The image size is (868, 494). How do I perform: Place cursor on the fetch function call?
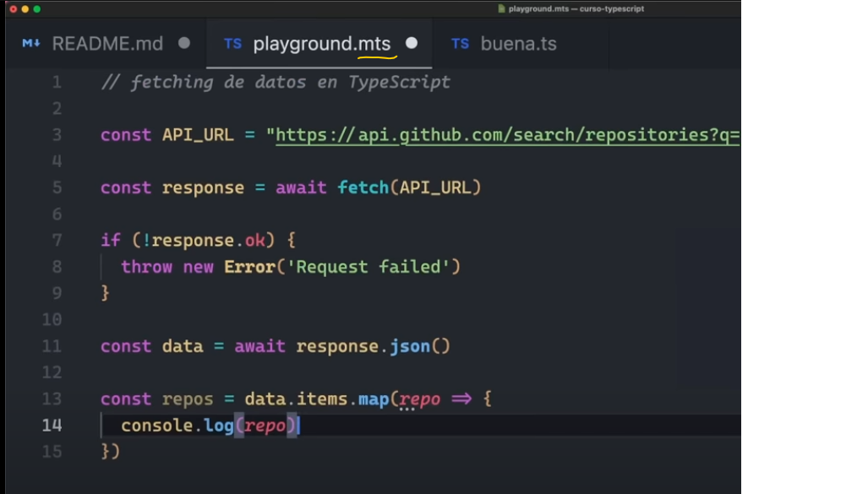point(363,187)
